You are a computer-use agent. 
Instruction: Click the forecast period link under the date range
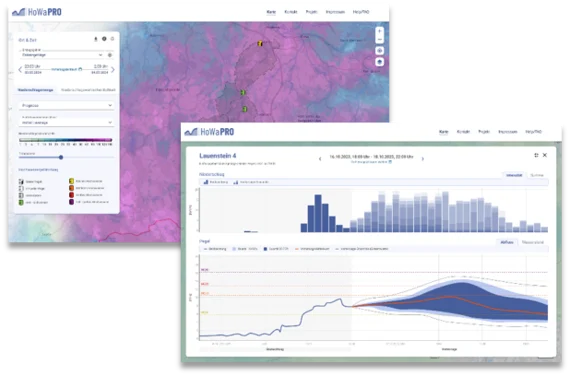click(371, 162)
